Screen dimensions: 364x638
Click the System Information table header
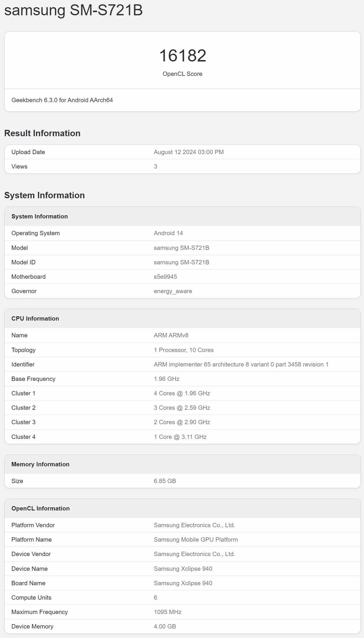tap(182, 216)
